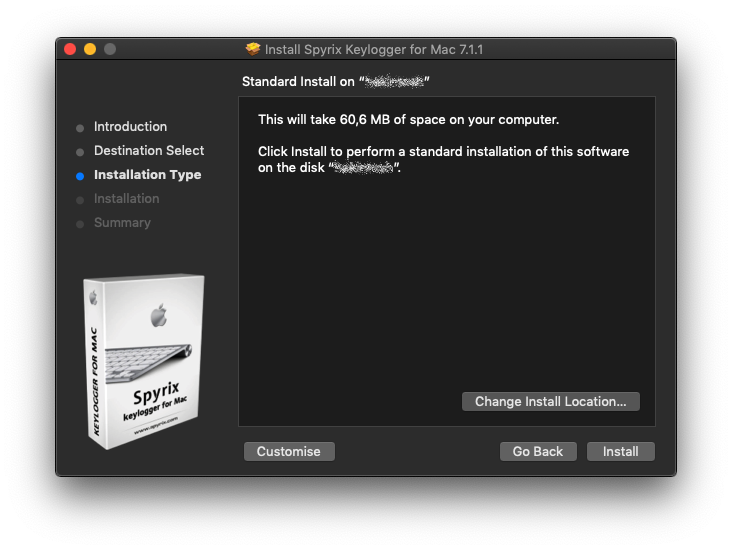The height and width of the screenshot is (550, 732).
Task: Click the disabled grey zoom button
Action: click(110, 49)
